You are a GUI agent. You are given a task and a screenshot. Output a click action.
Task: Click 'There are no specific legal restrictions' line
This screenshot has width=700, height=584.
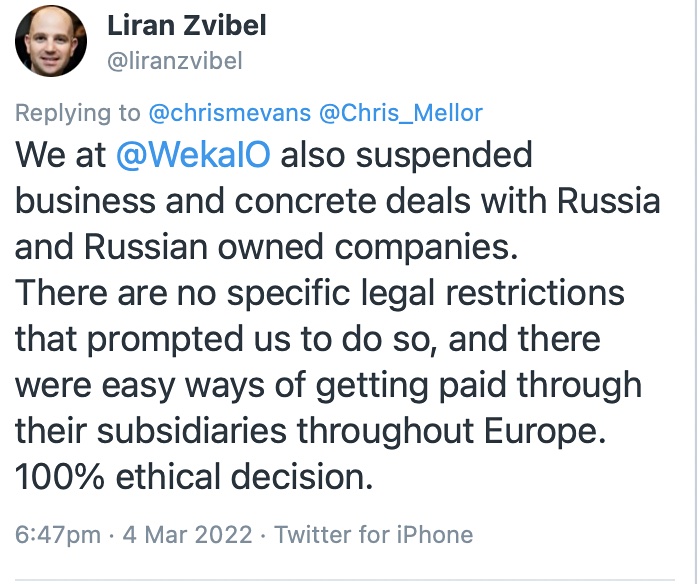click(x=320, y=293)
